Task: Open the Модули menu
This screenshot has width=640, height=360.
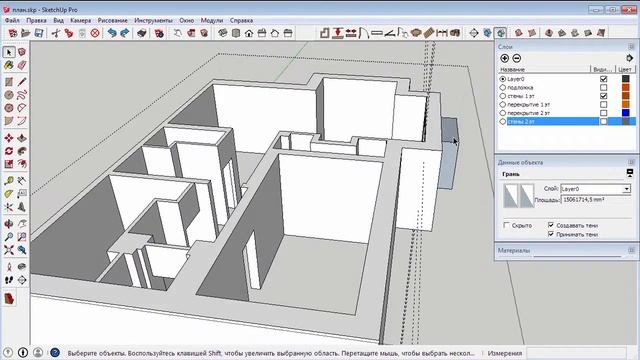Action: (211, 20)
